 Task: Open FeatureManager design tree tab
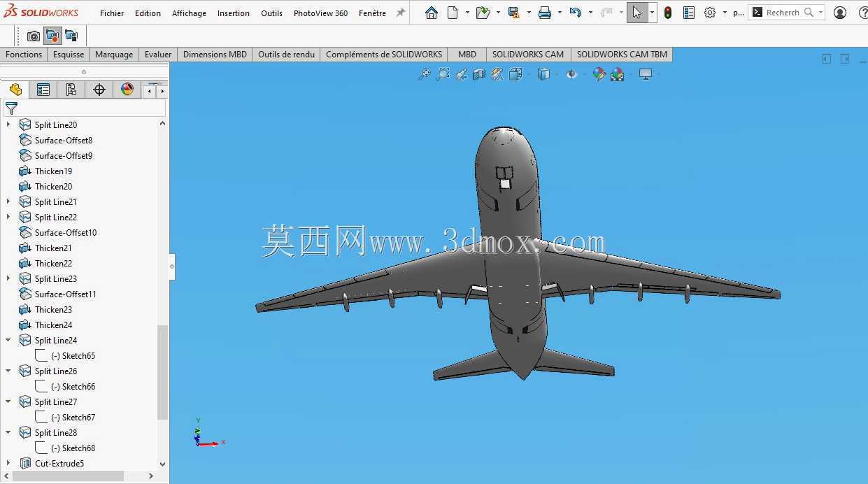[15, 90]
